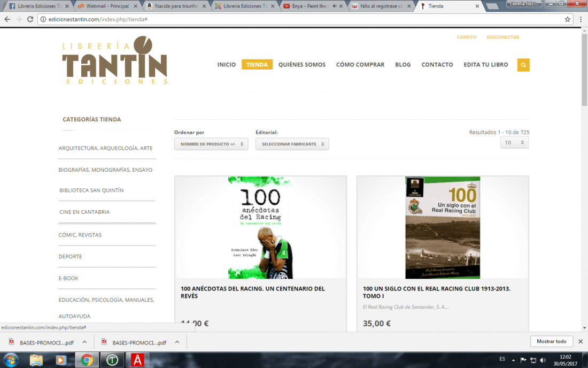Click the network icon in system tray
Viewport: 588px width, 368px height.
[533, 360]
